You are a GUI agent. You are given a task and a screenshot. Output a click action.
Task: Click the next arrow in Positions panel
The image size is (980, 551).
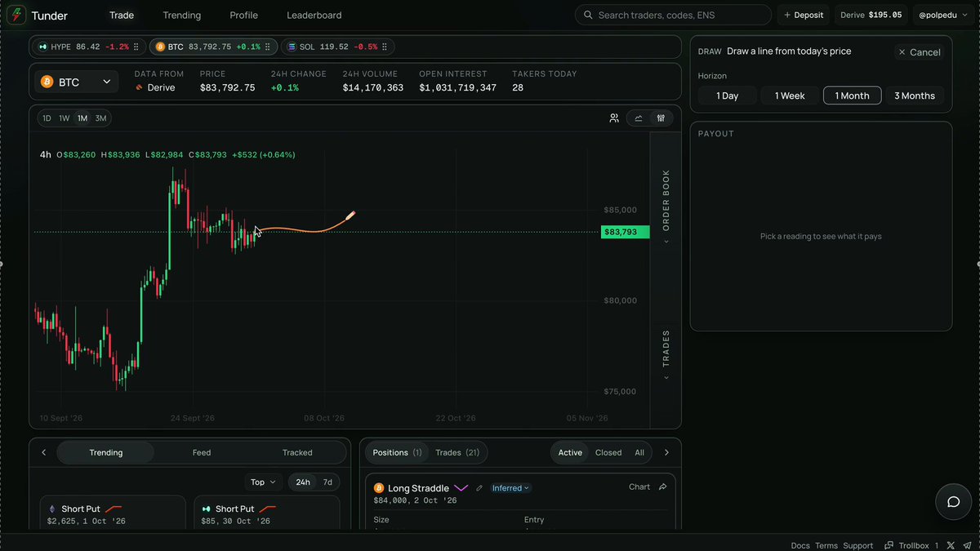(x=666, y=453)
